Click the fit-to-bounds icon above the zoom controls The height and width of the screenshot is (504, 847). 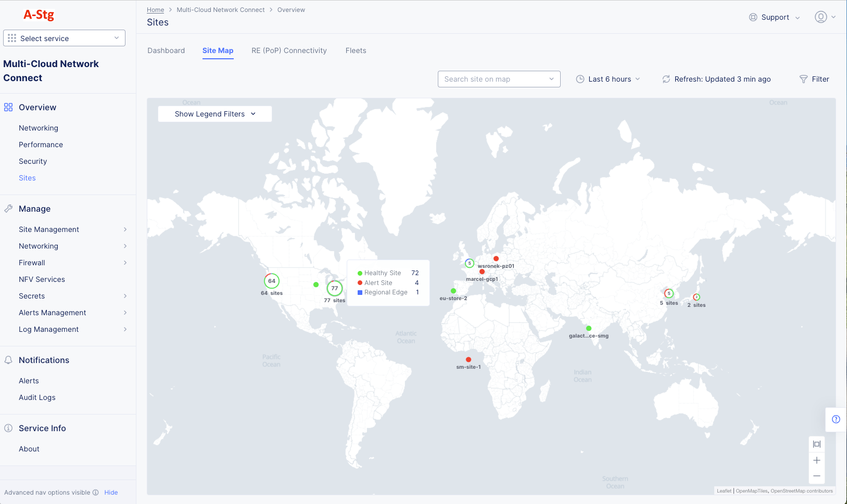tap(816, 444)
